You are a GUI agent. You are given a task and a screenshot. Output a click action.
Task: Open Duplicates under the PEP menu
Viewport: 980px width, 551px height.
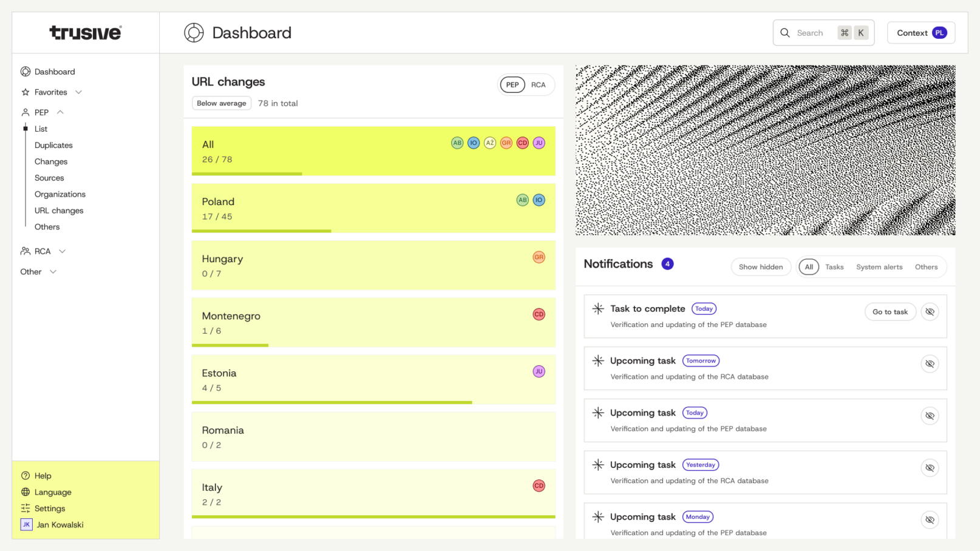[x=53, y=145]
